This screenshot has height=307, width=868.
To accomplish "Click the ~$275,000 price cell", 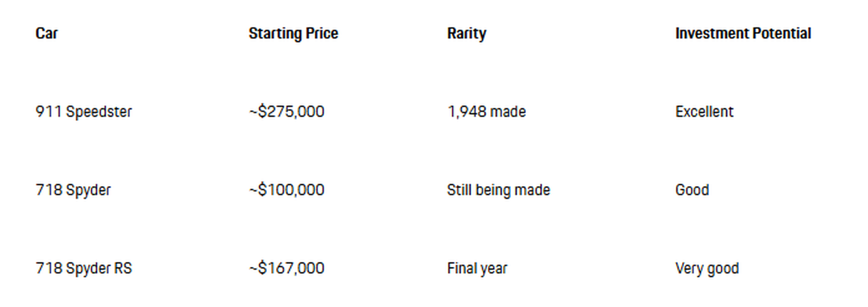I will (x=287, y=112).
